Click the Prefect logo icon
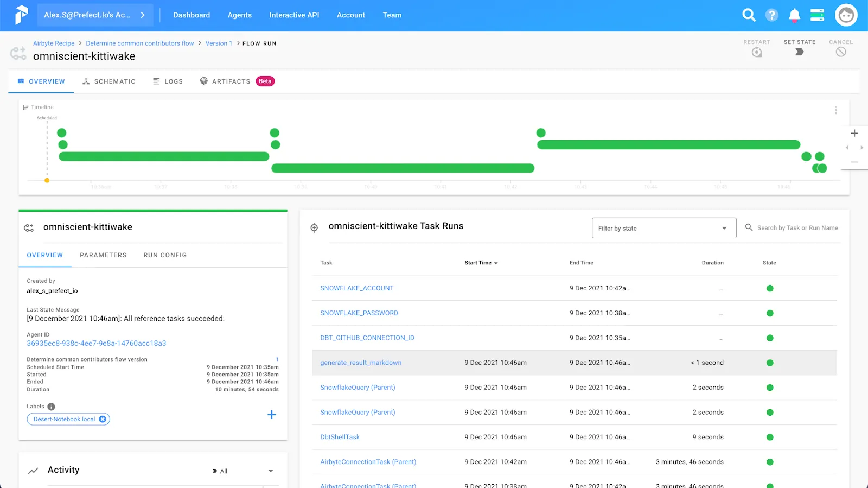The height and width of the screenshot is (488, 868). point(21,15)
